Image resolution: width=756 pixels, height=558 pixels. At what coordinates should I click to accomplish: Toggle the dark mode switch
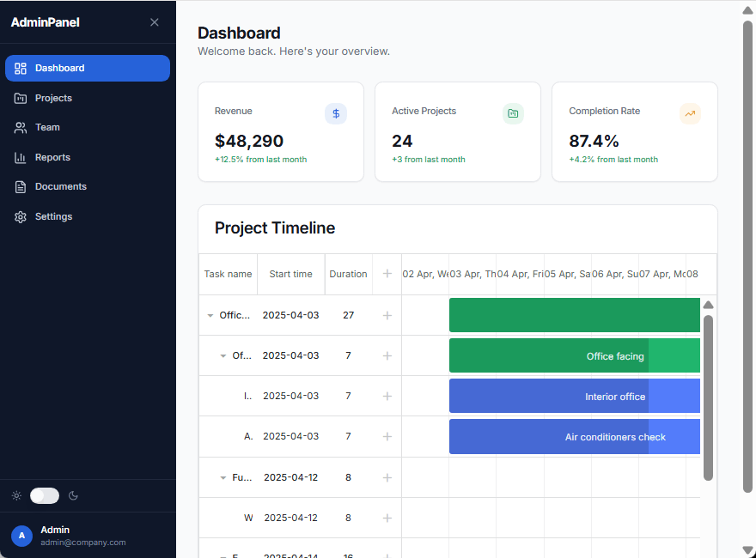[x=44, y=495]
